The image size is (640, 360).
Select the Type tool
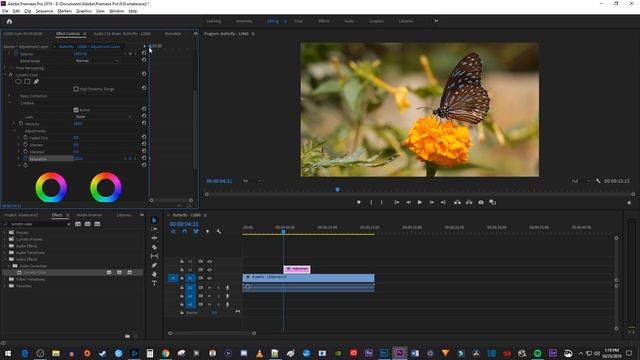coord(154,283)
